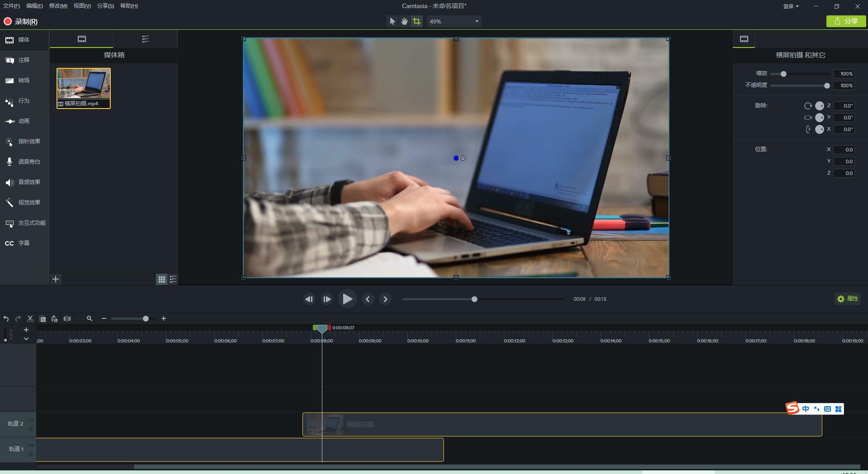Click the 不透明度 opacity slider handle

pyautogui.click(x=827, y=85)
